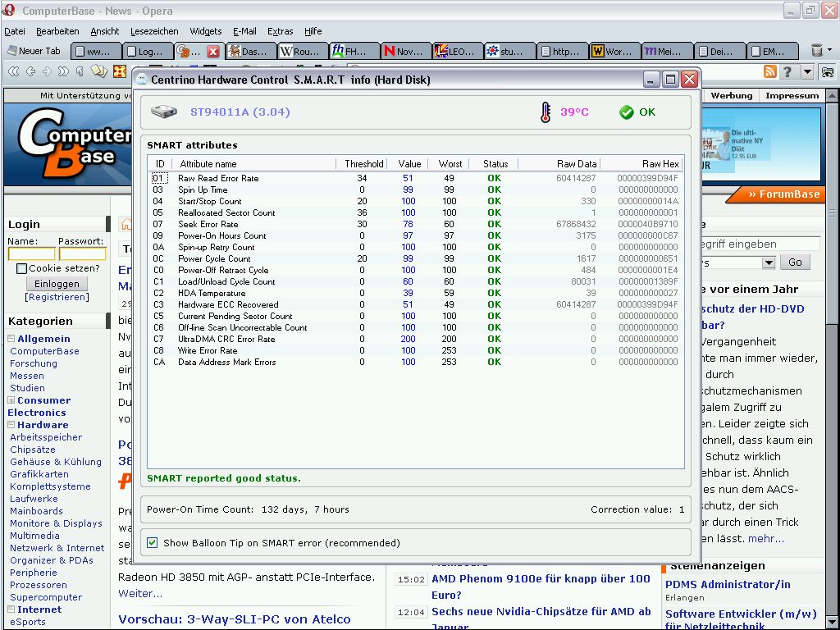
Task: Click the green OK checkmark icon
Action: point(626,112)
